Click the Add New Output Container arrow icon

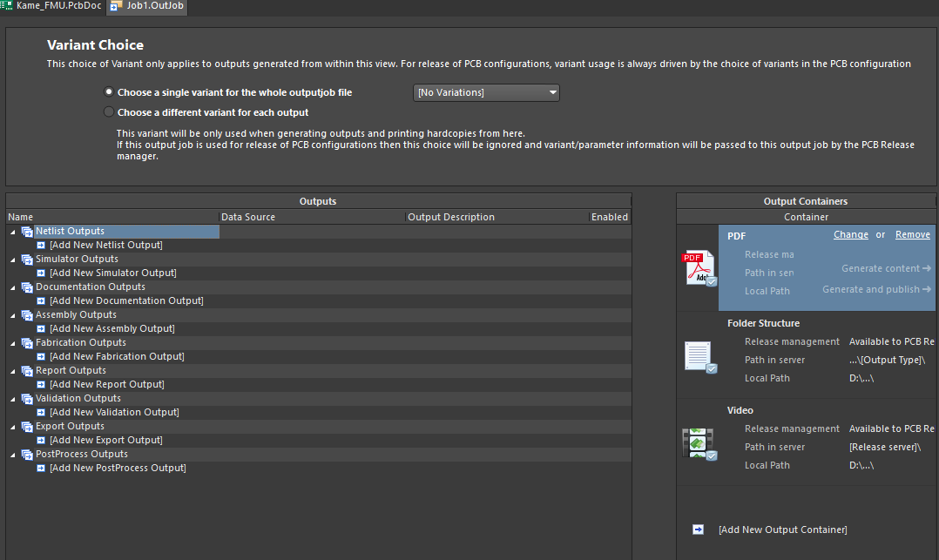click(x=697, y=529)
